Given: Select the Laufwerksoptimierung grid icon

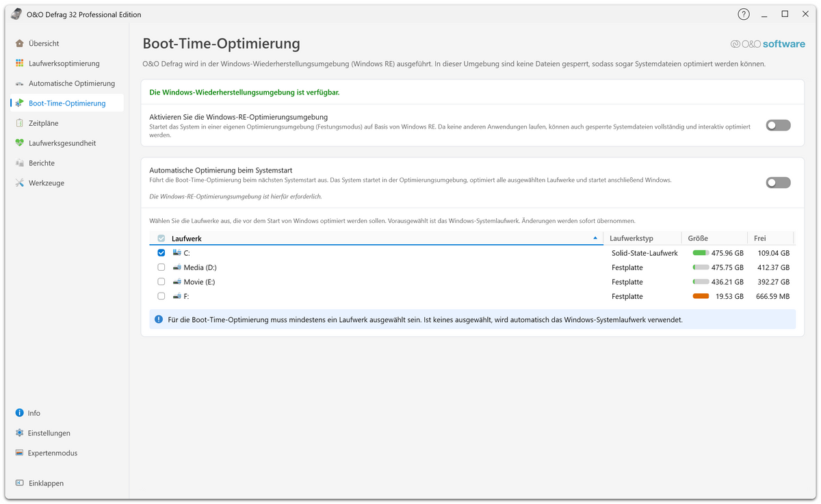Looking at the screenshot, I should pyautogui.click(x=20, y=63).
